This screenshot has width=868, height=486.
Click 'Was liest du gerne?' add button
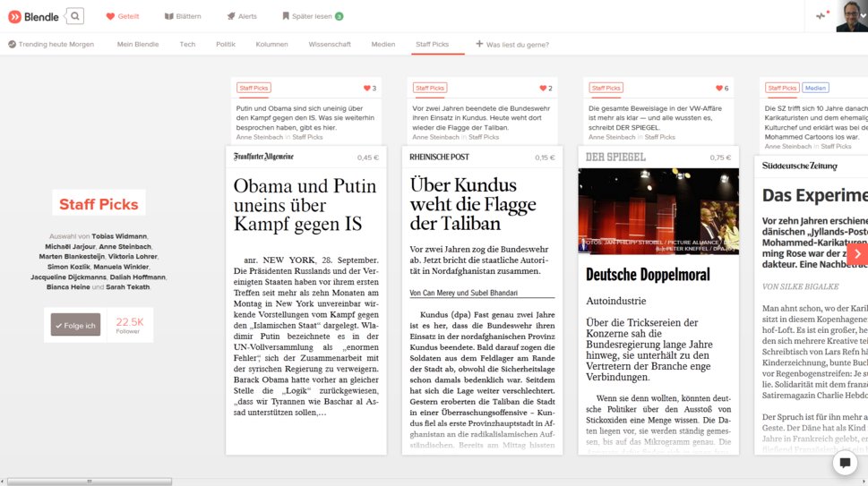point(512,44)
